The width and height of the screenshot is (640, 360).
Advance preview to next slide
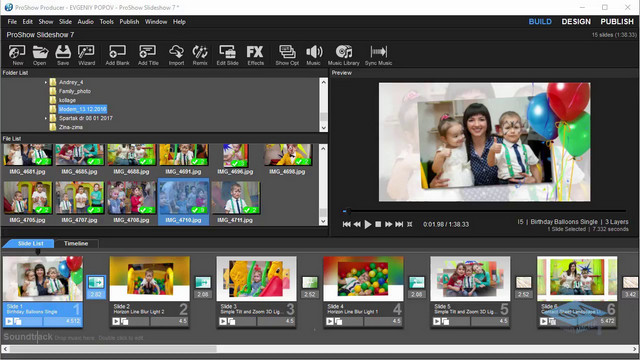(x=389, y=224)
